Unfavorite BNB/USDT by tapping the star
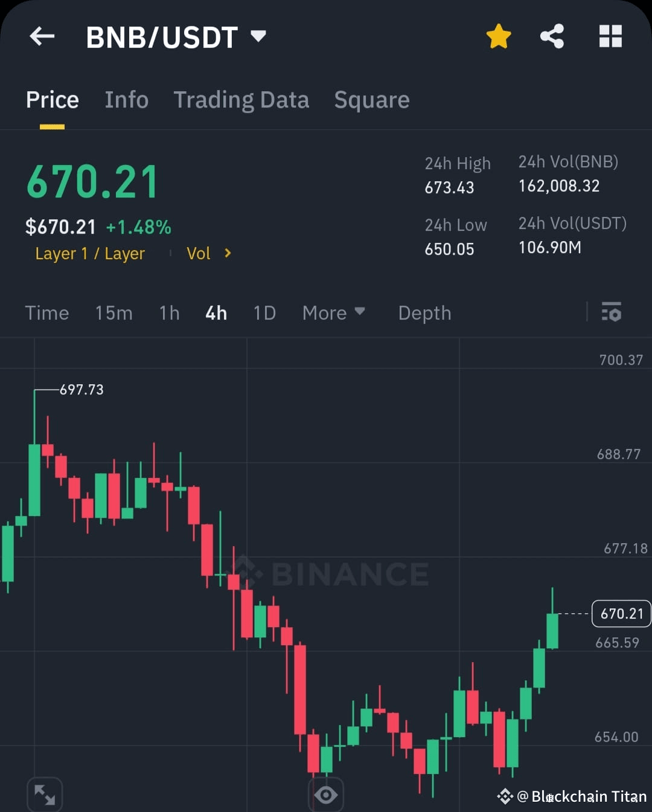The height and width of the screenshot is (812, 652). (x=499, y=36)
